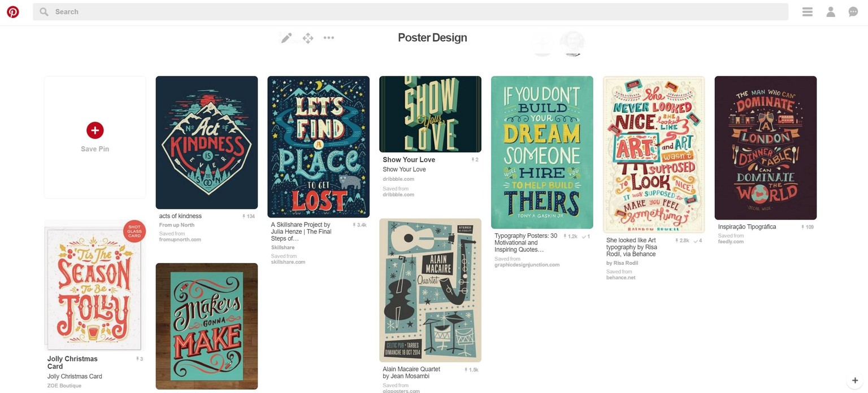Open the Makers Gonna Make poster
Image resolution: width=868 pixels, height=393 pixels.
207,326
